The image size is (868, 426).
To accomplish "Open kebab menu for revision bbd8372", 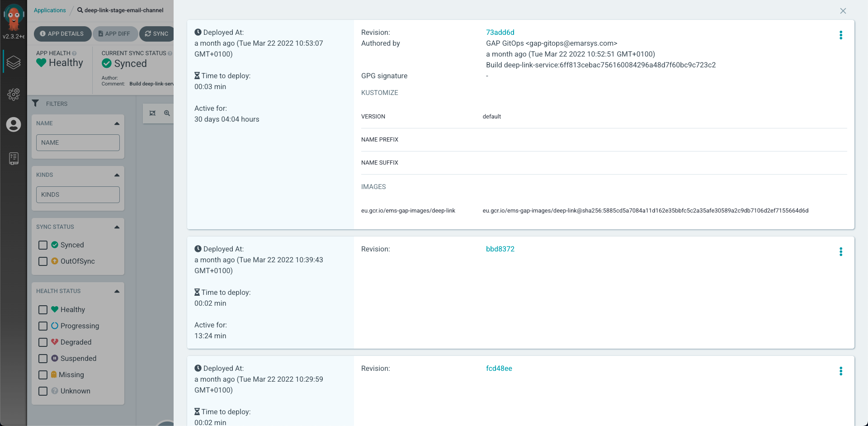I will (x=841, y=252).
